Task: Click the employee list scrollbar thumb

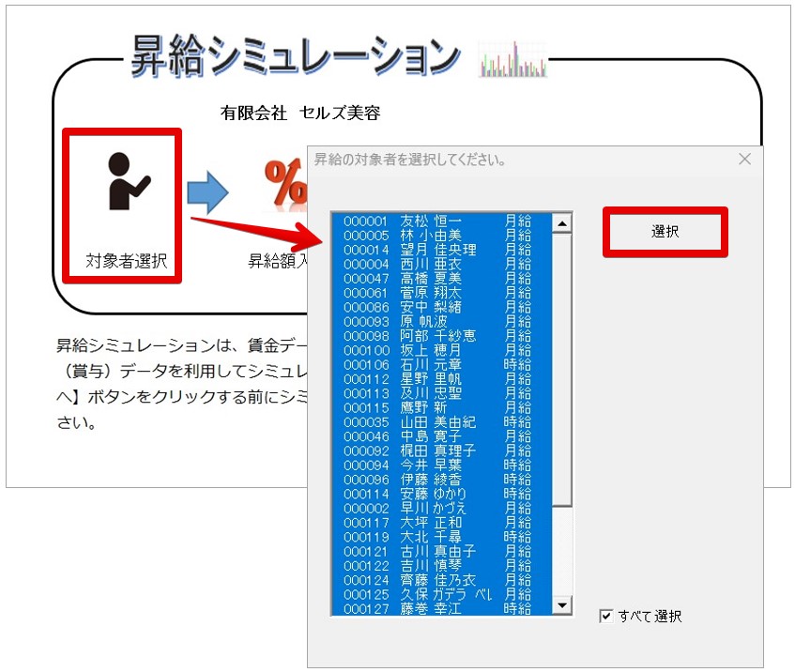Action: 562,369
